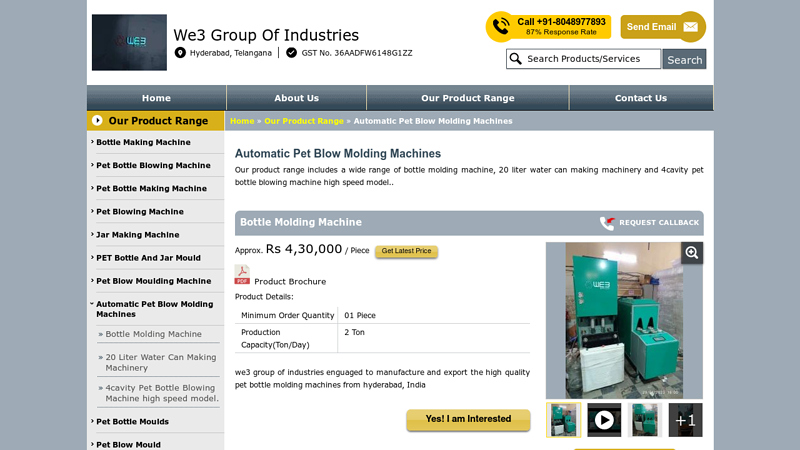Open Pet Blowing Machine category

pyautogui.click(x=140, y=212)
